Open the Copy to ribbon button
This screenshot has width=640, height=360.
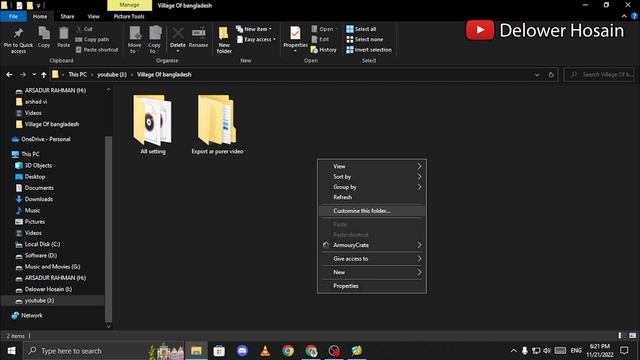click(154, 40)
